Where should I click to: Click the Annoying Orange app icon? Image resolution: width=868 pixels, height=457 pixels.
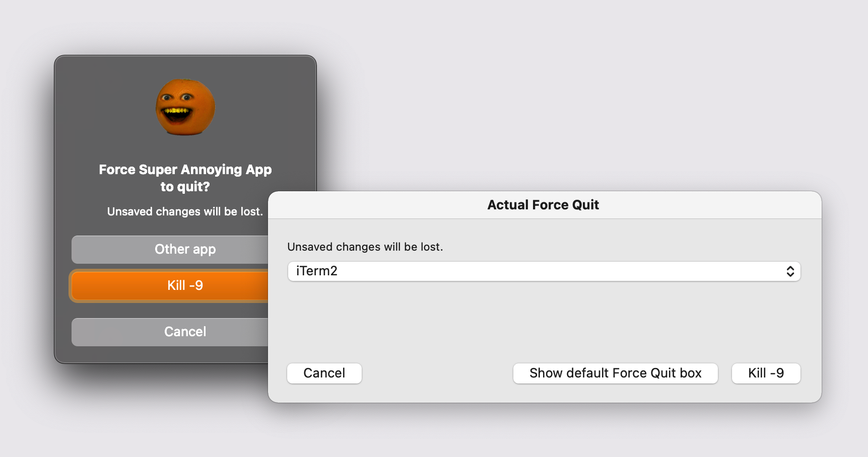pos(185,107)
